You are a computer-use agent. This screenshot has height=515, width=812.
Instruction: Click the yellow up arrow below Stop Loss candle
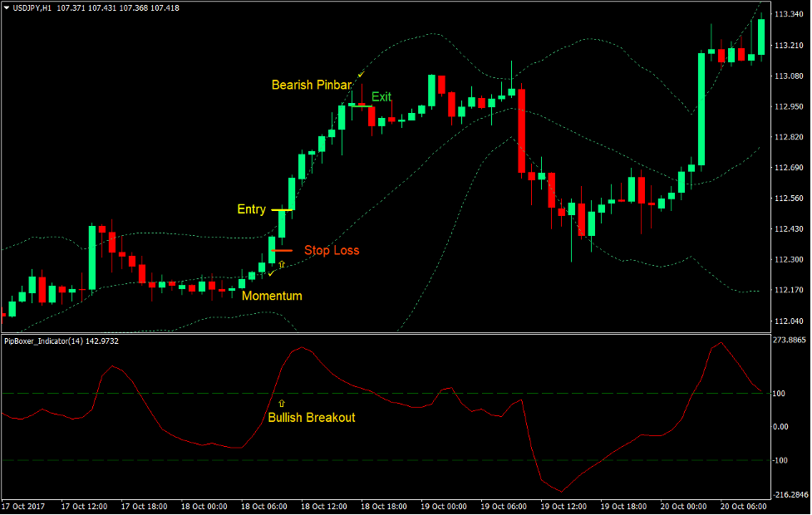click(282, 264)
